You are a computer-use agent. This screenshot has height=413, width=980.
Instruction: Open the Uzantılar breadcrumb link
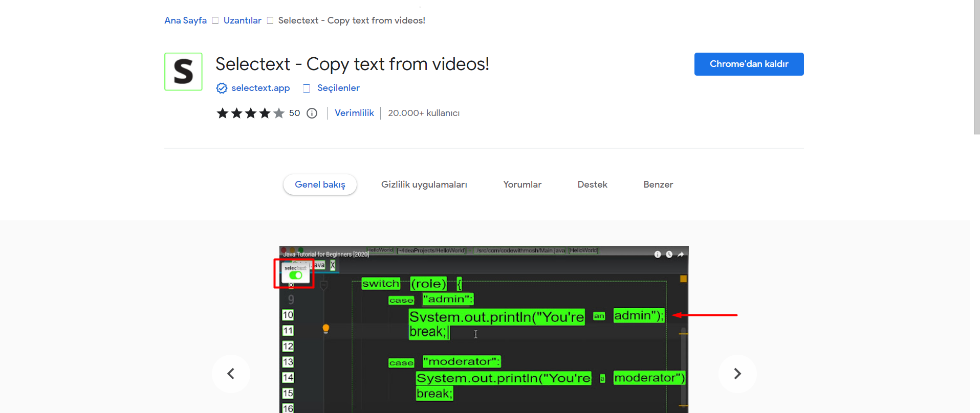click(x=243, y=20)
